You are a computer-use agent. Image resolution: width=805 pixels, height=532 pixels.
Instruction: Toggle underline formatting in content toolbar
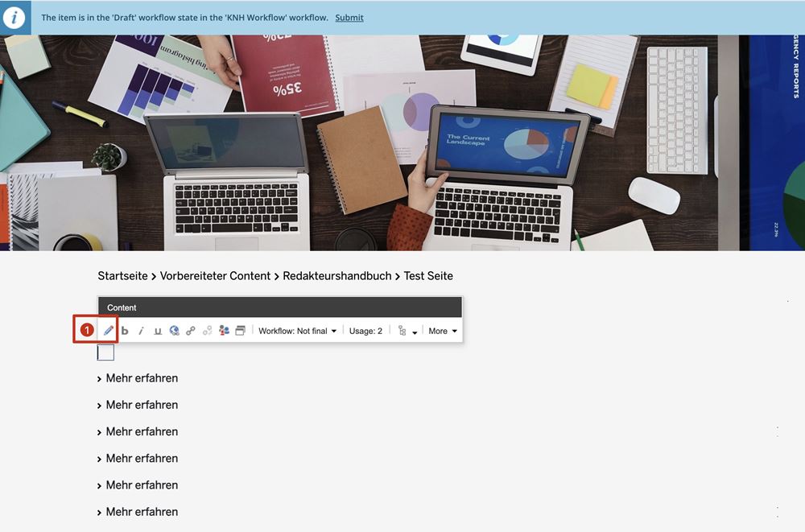(x=158, y=331)
